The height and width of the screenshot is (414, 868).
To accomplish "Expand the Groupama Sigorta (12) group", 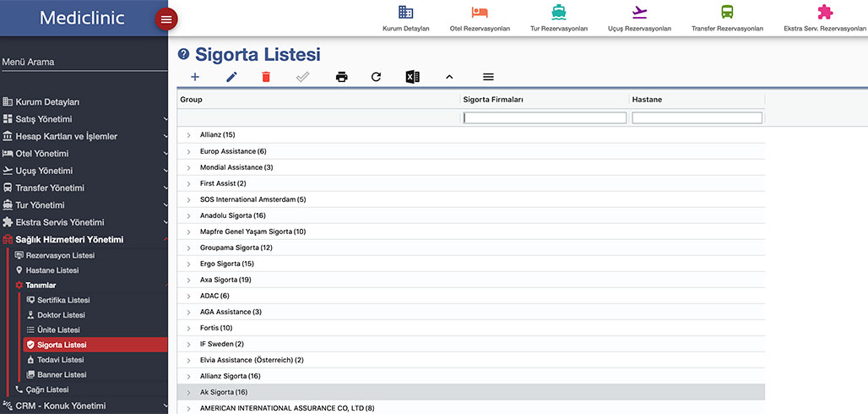I will [x=189, y=248].
